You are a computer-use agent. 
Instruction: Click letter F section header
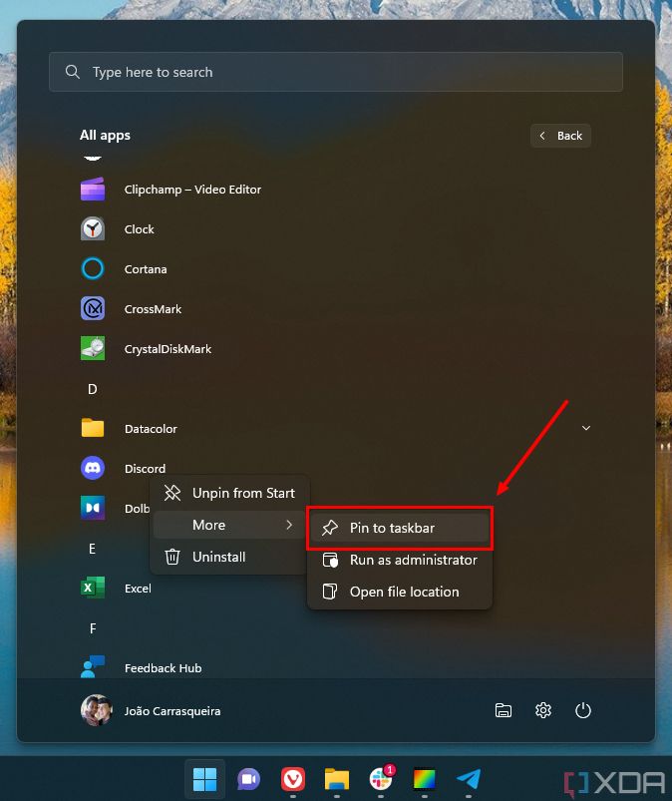pos(93,628)
